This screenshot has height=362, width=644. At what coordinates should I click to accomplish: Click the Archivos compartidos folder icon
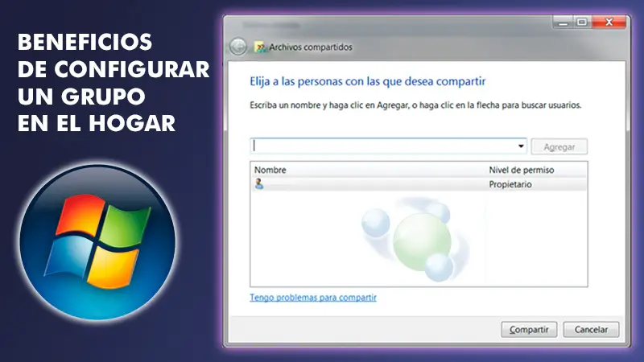pyautogui.click(x=260, y=47)
